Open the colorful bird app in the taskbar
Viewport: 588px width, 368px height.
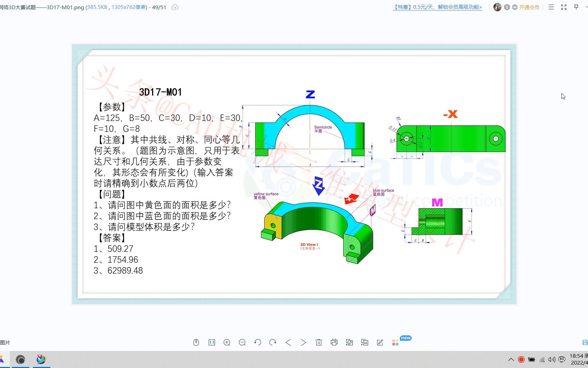pos(41,359)
